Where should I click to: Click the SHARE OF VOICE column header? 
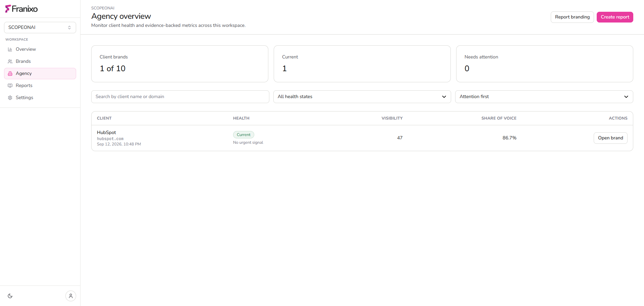pyautogui.click(x=499, y=118)
